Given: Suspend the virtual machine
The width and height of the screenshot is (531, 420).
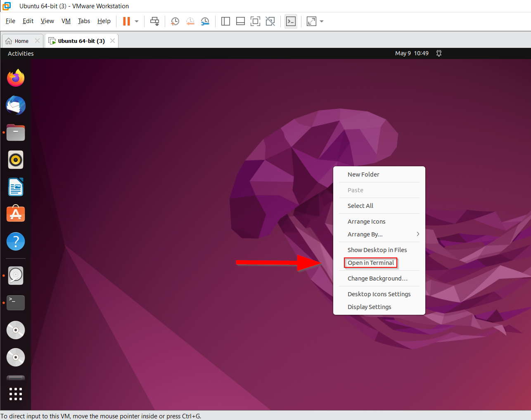Looking at the screenshot, I should tap(126, 21).
